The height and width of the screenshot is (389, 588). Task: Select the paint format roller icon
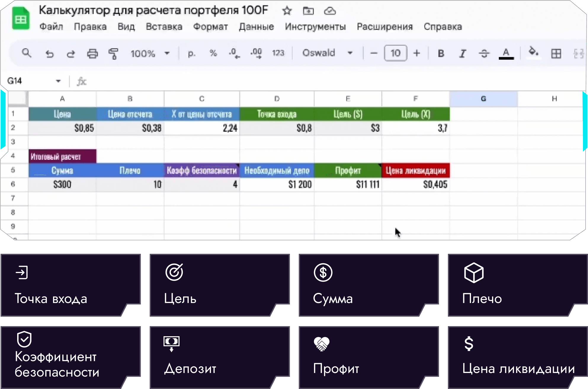pos(113,54)
